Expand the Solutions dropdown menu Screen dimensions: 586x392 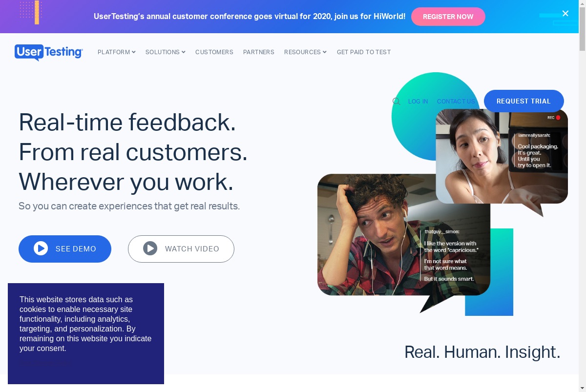(x=166, y=52)
